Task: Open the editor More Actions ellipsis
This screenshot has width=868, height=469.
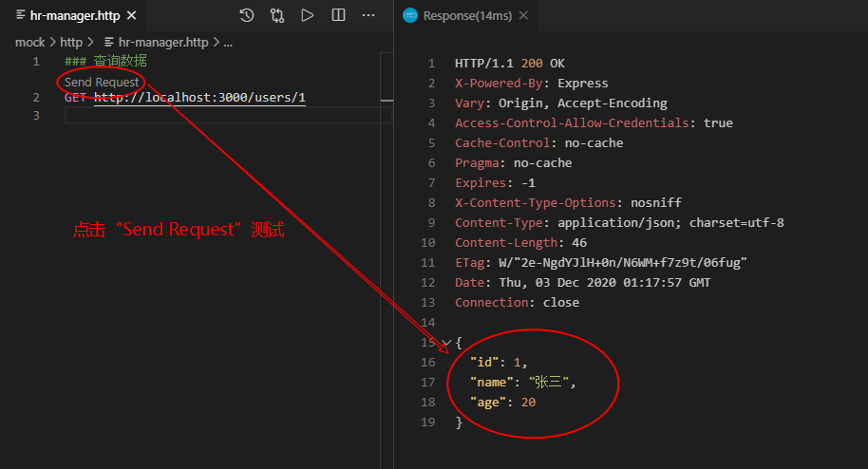Action: (x=368, y=15)
